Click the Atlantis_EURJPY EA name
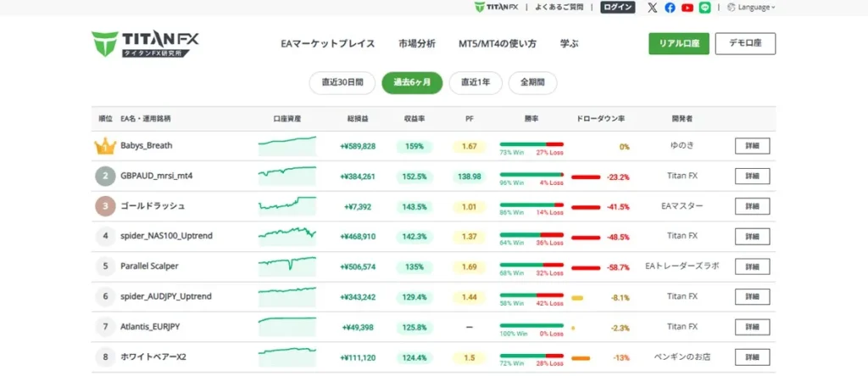 tap(150, 327)
